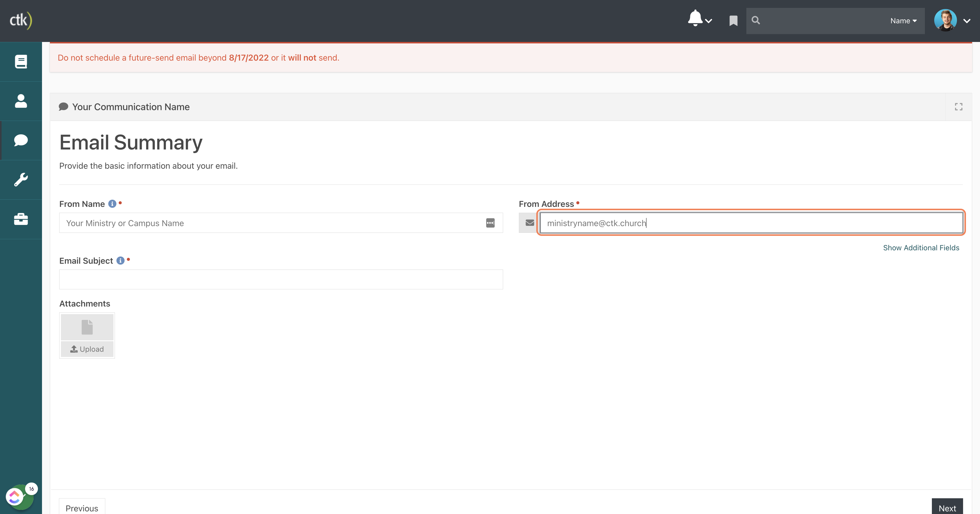Open the document sidebar icon
Screen dimensions: 980x514
pos(21,61)
